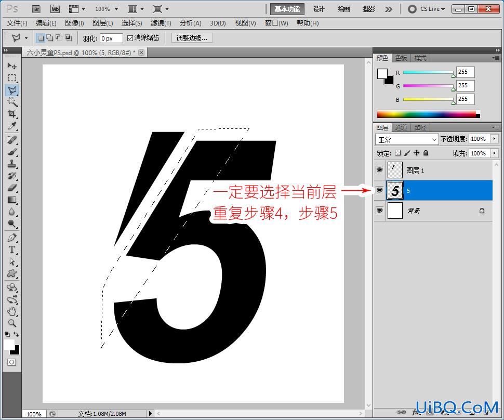Viewport: 504px width, 420px height.
Task: Toggle lock transparent pixels
Action: [398, 153]
